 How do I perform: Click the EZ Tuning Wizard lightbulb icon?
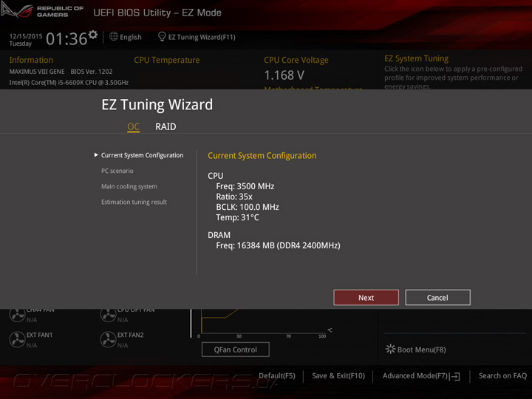[x=162, y=37]
